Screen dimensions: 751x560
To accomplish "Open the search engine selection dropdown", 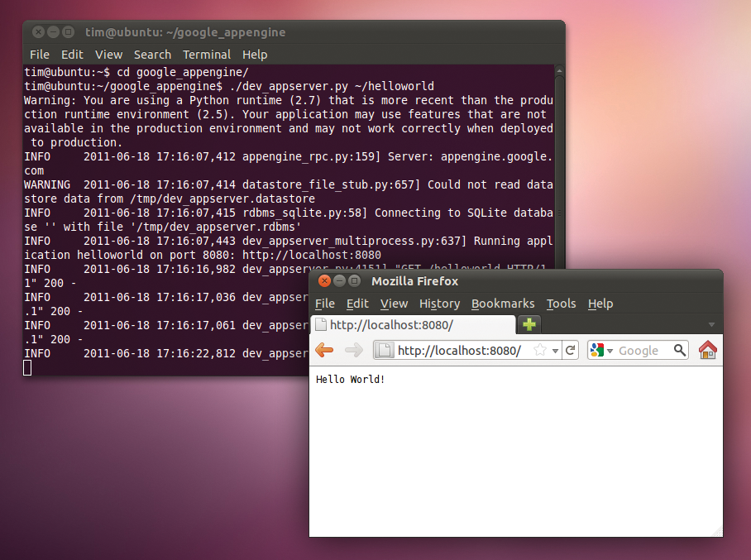I will [x=610, y=349].
